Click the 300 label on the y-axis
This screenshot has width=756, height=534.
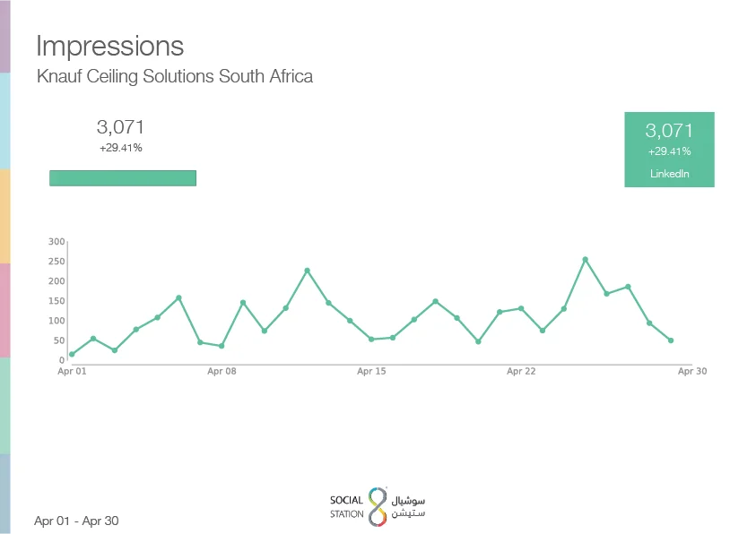coord(56,242)
